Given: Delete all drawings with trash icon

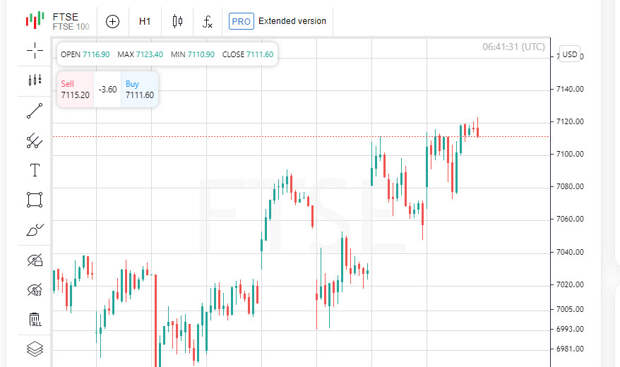Looking at the screenshot, I should [x=35, y=319].
